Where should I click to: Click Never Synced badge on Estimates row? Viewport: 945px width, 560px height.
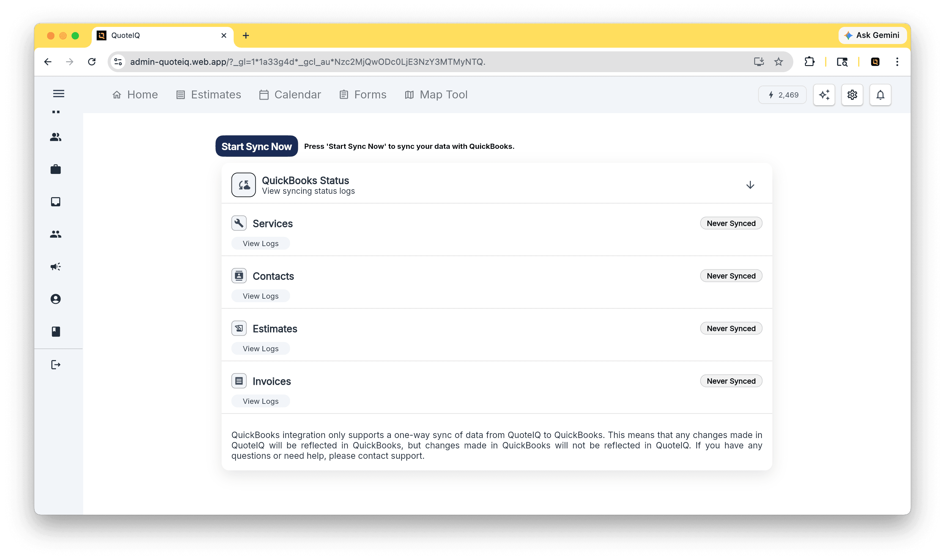tap(731, 328)
